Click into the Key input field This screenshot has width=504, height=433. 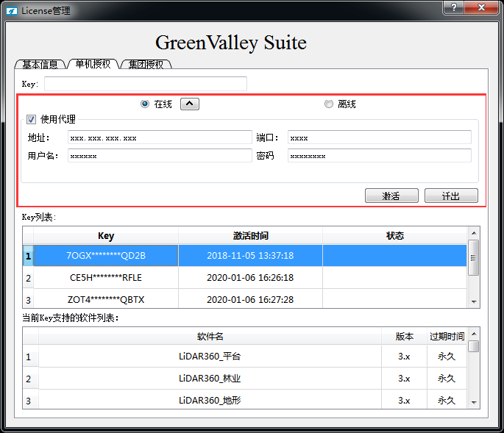[146, 84]
